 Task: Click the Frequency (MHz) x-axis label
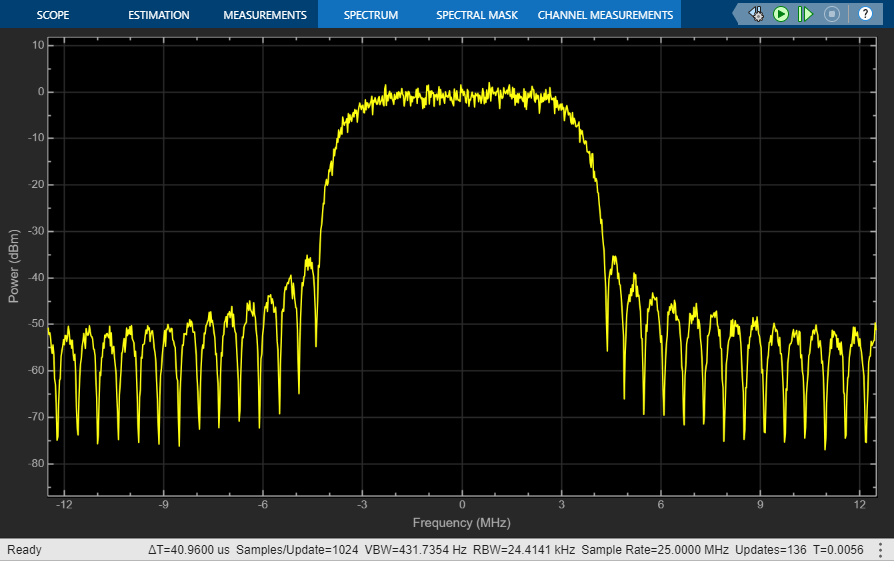click(461, 523)
